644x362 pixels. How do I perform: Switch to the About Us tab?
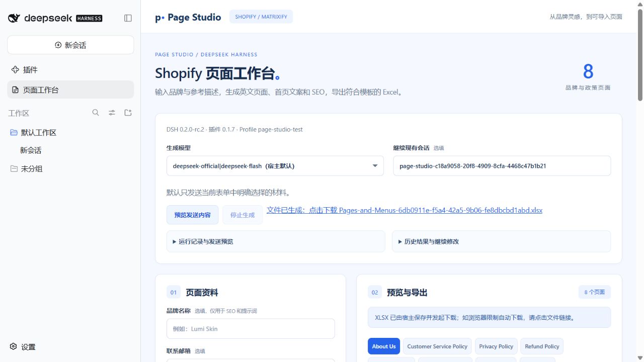point(384,346)
